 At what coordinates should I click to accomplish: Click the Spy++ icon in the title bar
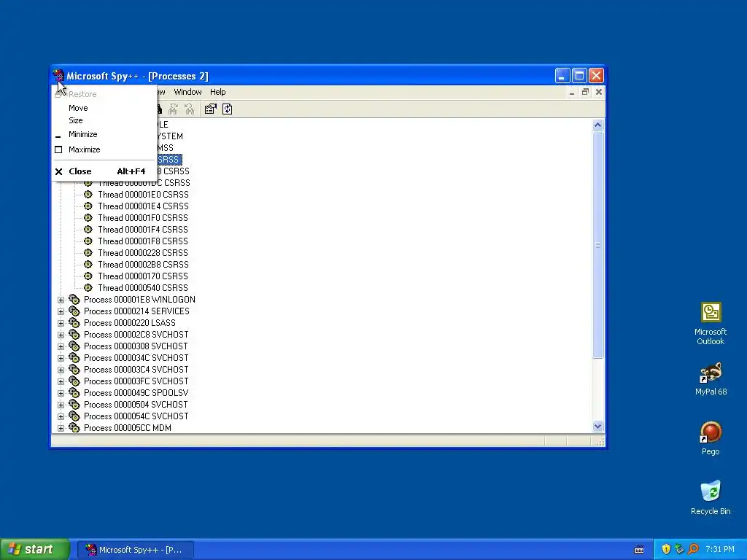[x=58, y=76]
